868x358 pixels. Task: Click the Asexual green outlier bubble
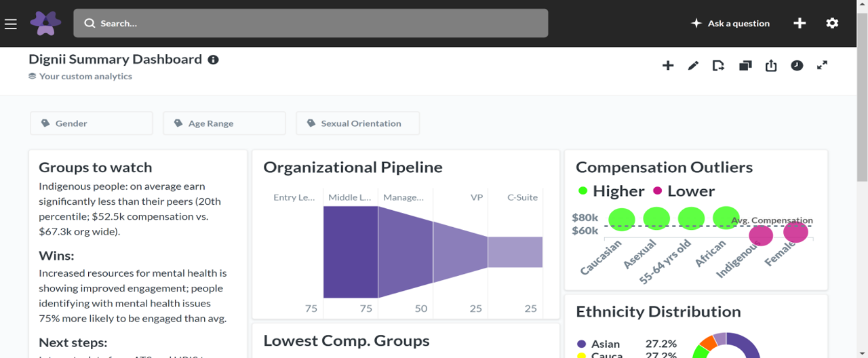656,219
